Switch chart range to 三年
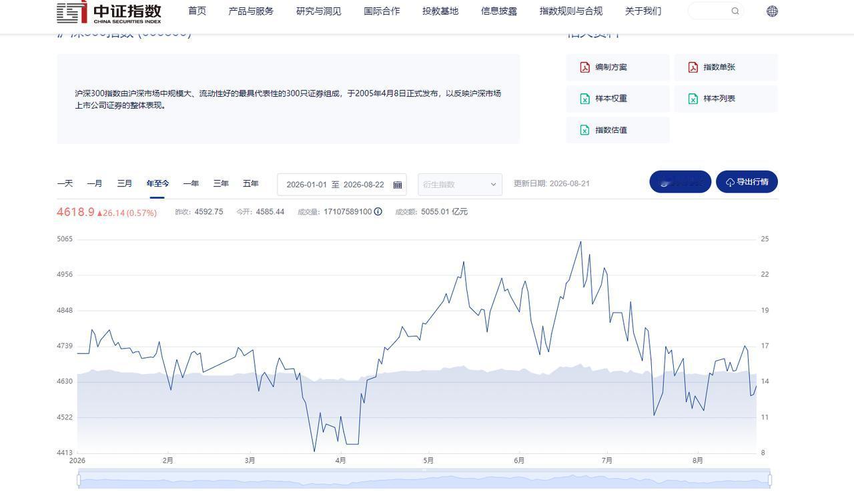854x504 pixels. click(x=221, y=183)
